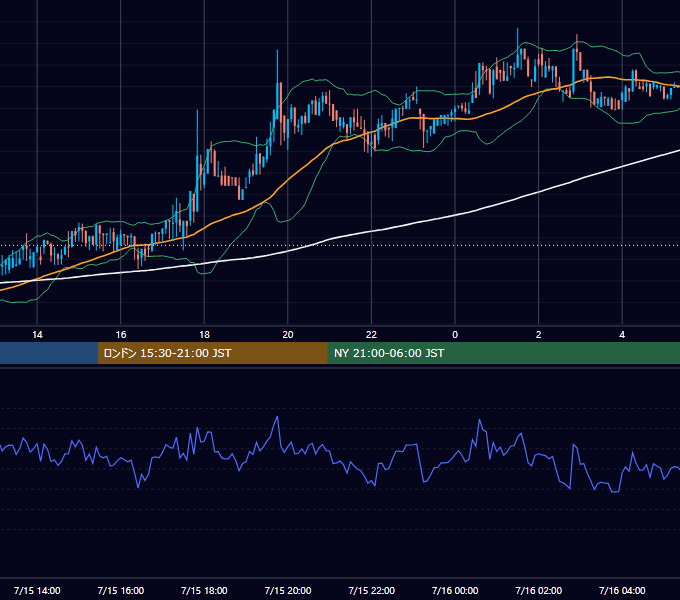Click the blue session bar before London

pos(49,353)
